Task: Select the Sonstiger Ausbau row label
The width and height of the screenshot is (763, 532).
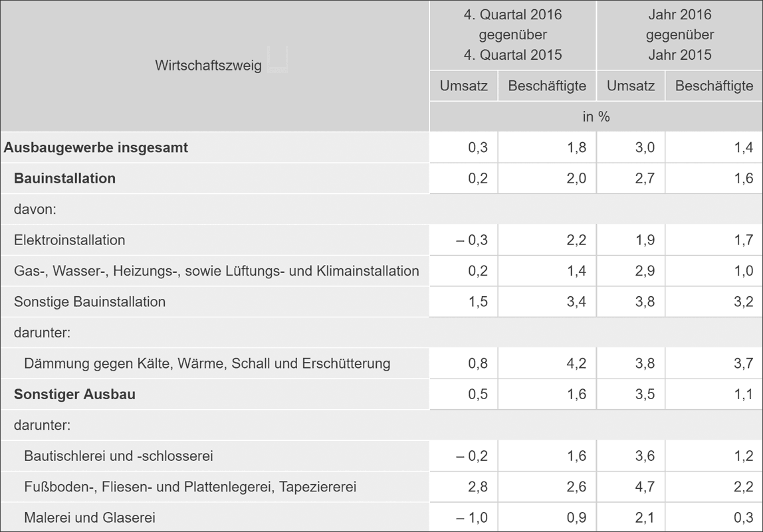Action: 75,395
